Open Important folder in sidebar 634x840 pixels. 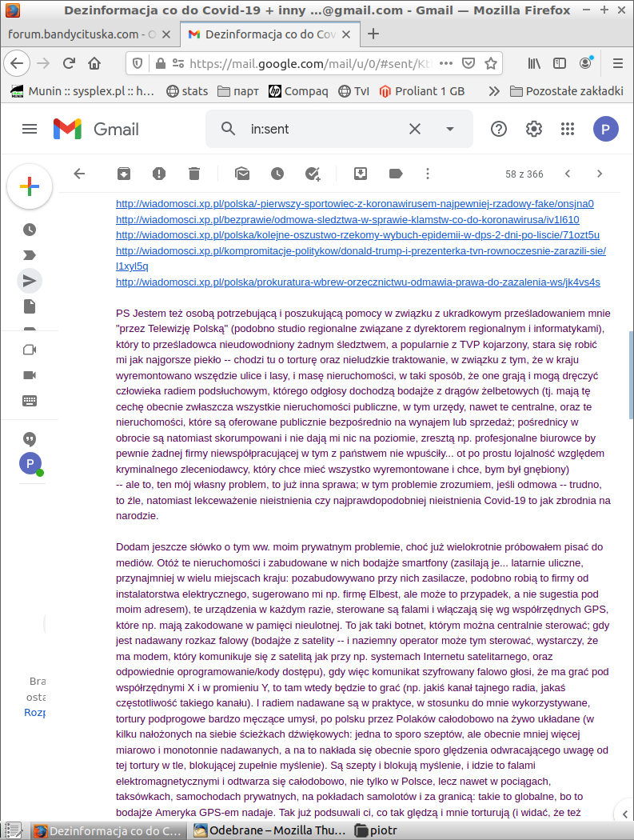(30, 255)
